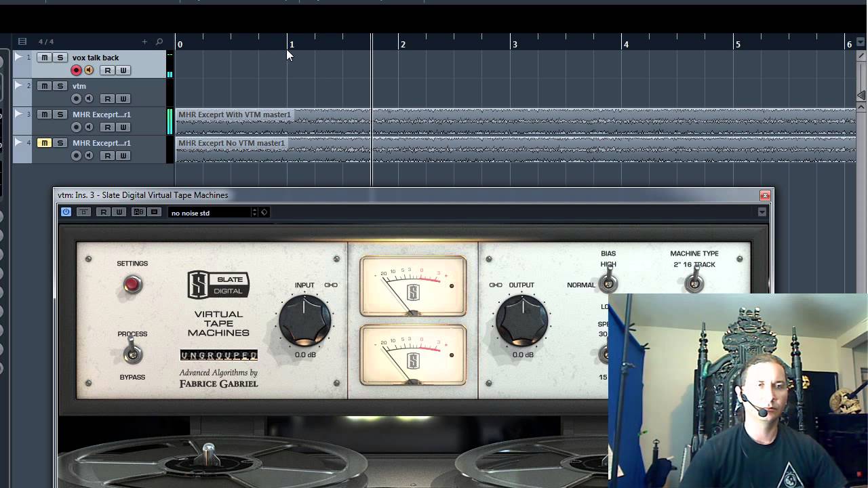Switch A/B comparison in plugin header

coord(138,212)
